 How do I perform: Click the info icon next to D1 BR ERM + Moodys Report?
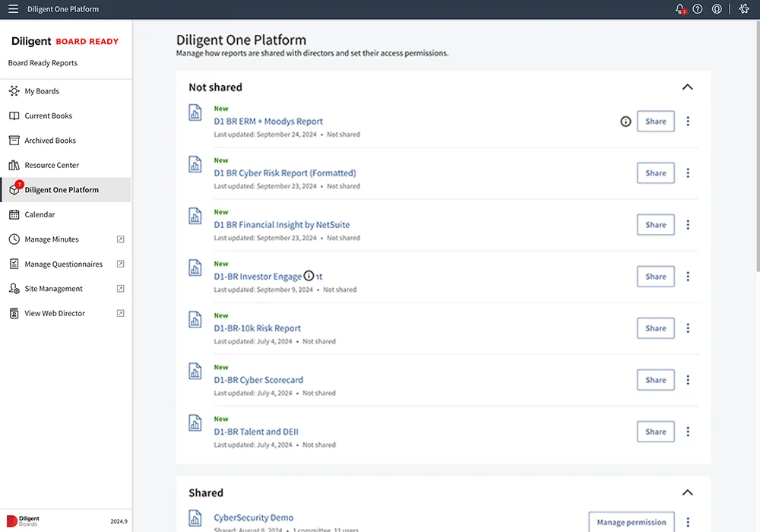coord(625,121)
